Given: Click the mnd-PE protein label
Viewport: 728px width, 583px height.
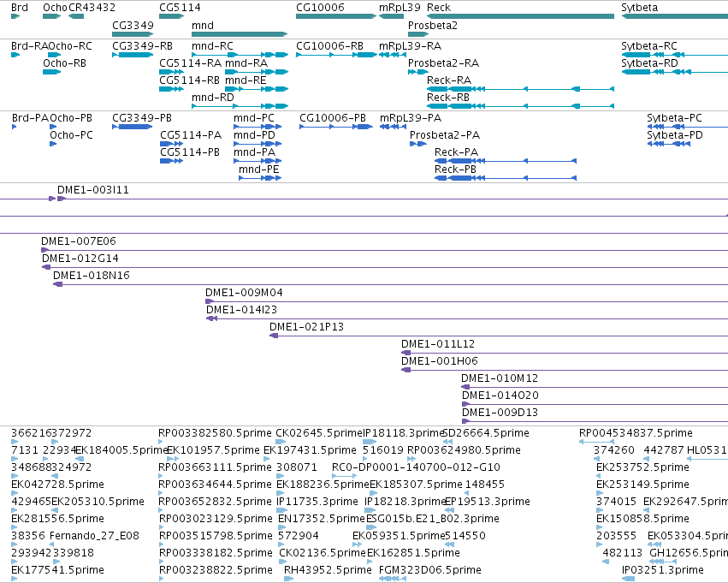Looking at the screenshot, I should [258, 170].
